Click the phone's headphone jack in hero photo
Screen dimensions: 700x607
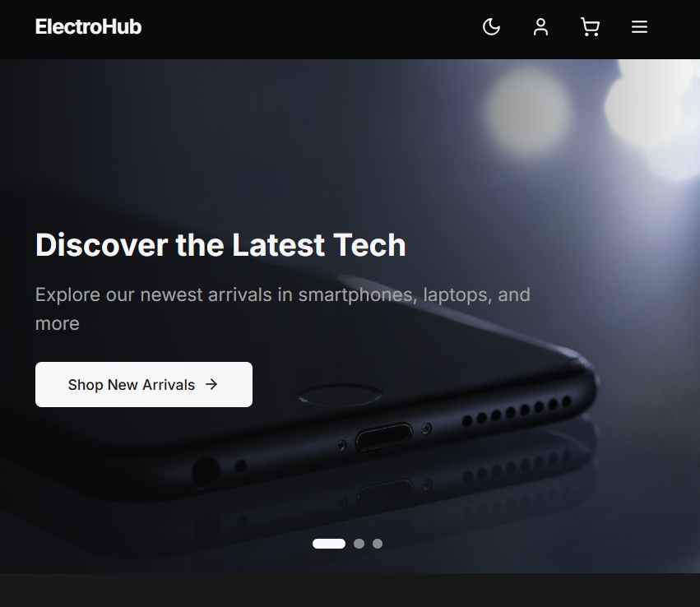point(206,471)
